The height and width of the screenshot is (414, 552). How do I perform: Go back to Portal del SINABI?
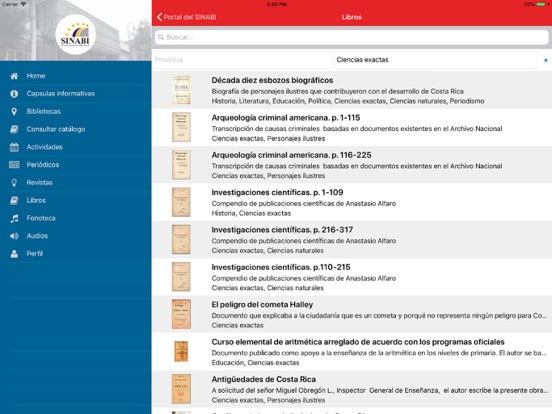(187, 17)
